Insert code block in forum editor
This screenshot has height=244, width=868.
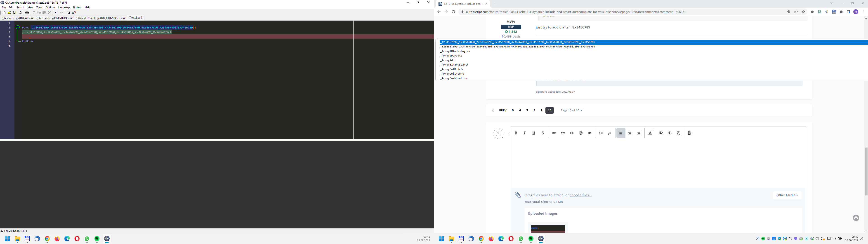572,133
